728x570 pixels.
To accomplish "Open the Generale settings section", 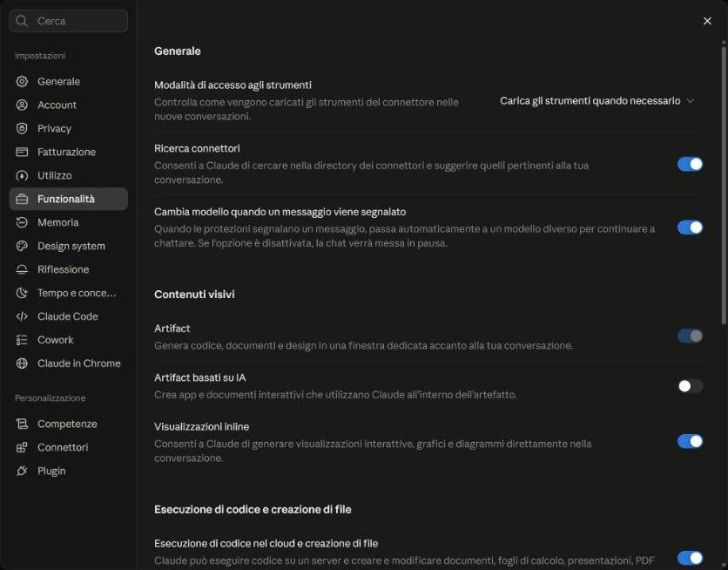I will click(x=68, y=81).
